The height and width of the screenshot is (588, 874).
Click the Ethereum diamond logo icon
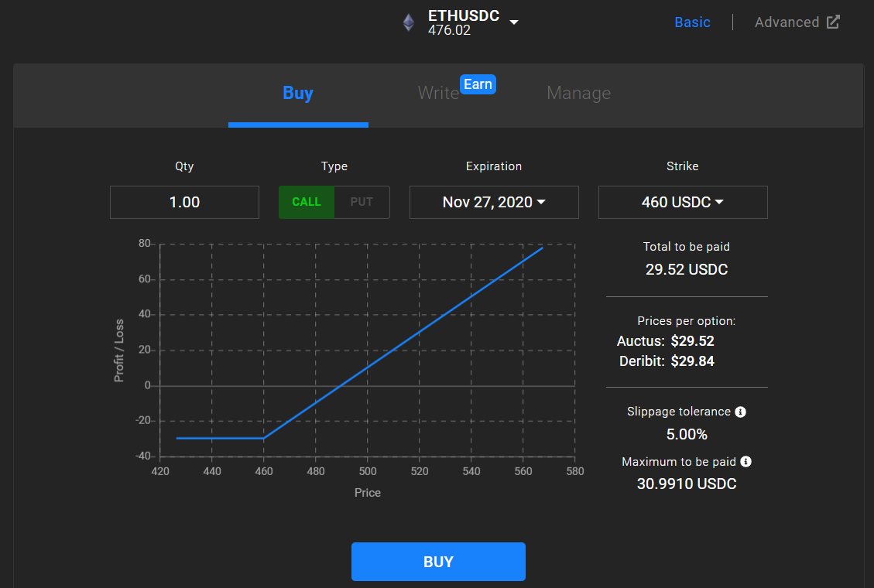(x=409, y=23)
